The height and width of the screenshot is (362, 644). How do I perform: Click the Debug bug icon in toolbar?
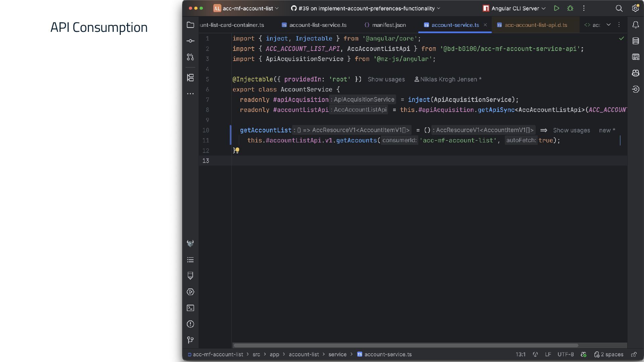point(570,8)
